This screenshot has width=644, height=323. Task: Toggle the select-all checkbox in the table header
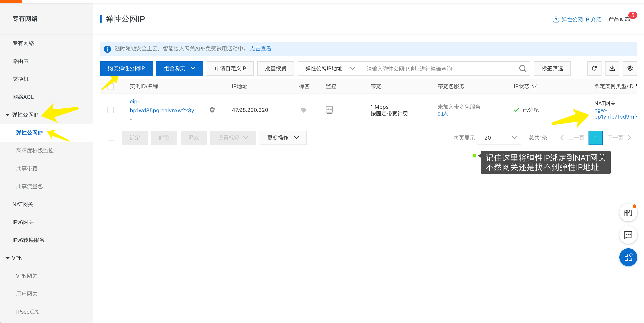(x=111, y=87)
